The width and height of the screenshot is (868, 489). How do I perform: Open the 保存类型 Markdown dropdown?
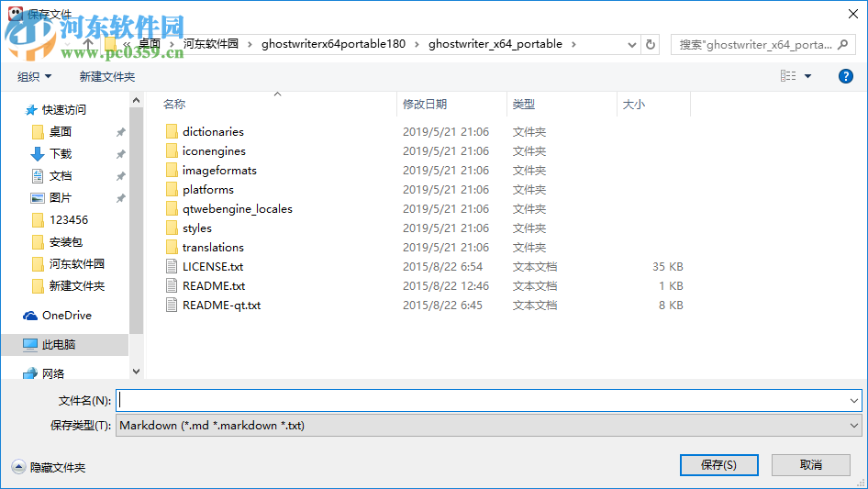pyautogui.click(x=488, y=426)
